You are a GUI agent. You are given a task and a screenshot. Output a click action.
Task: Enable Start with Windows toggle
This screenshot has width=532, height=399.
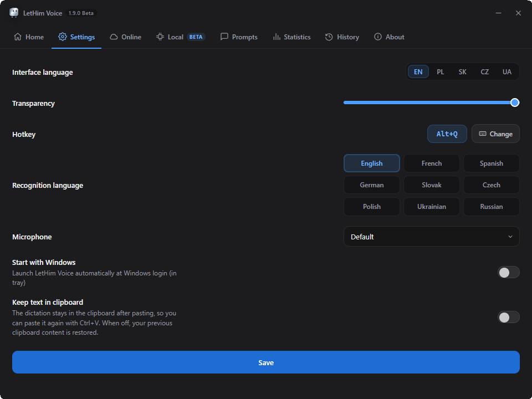tap(508, 272)
